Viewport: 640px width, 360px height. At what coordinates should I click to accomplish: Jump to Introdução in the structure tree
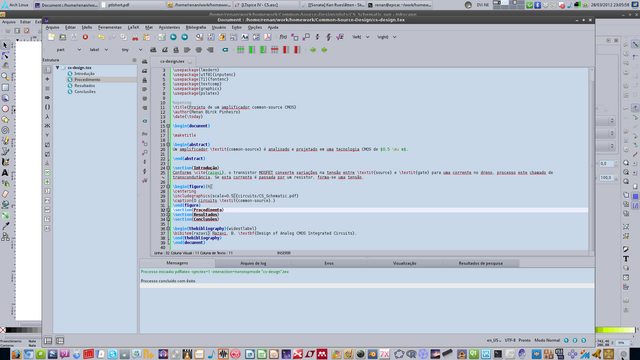[x=84, y=73]
